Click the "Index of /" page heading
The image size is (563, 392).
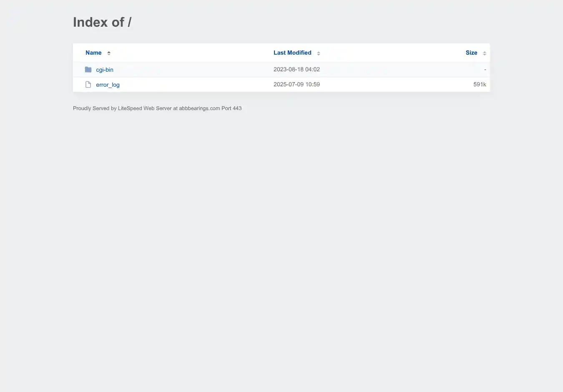pos(102,22)
